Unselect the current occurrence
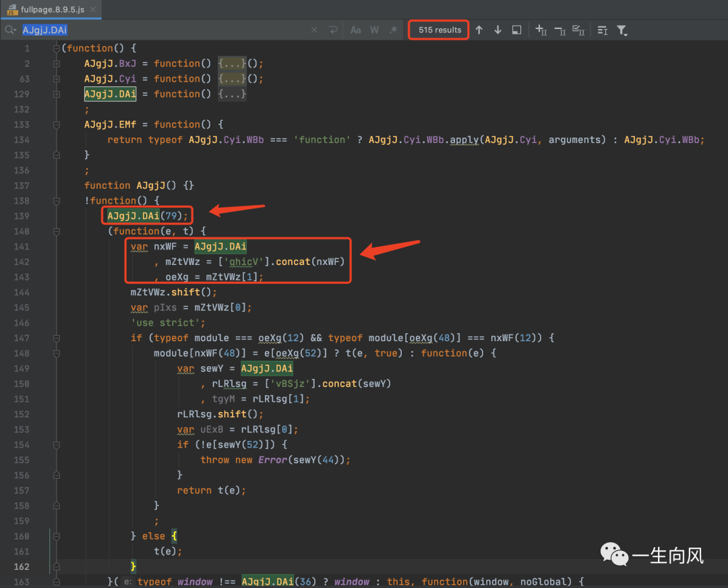This screenshot has height=588, width=728. coord(560,30)
